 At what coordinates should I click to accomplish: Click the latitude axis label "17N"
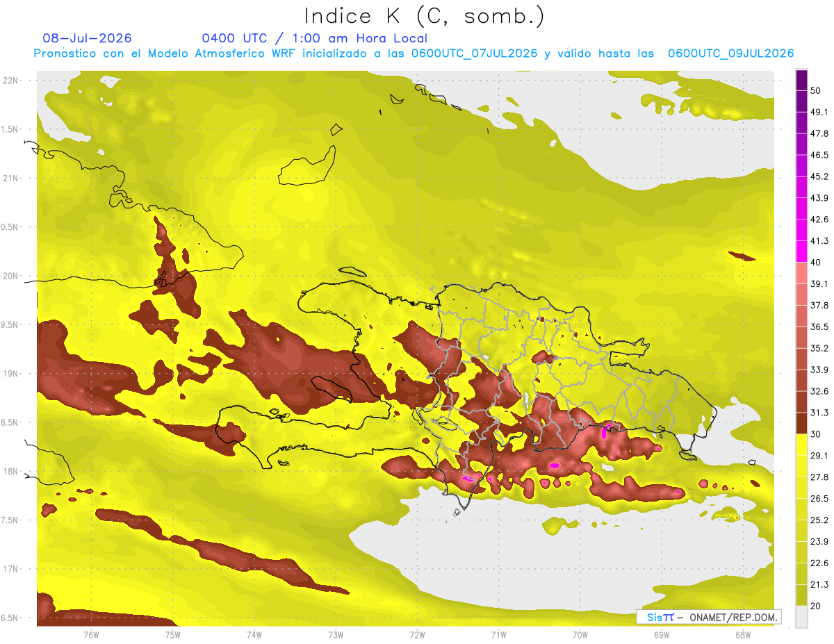(x=12, y=569)
